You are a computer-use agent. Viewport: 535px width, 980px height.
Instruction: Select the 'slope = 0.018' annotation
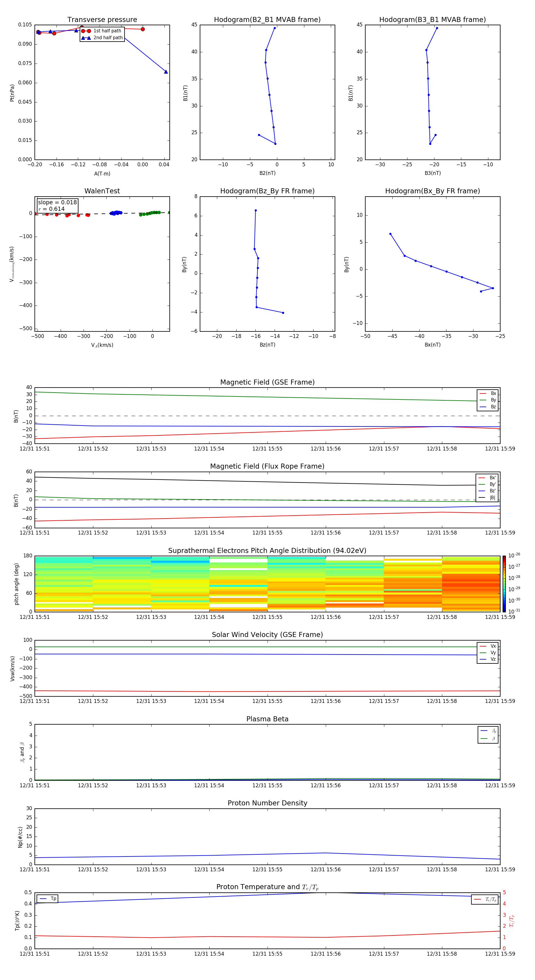57,203
